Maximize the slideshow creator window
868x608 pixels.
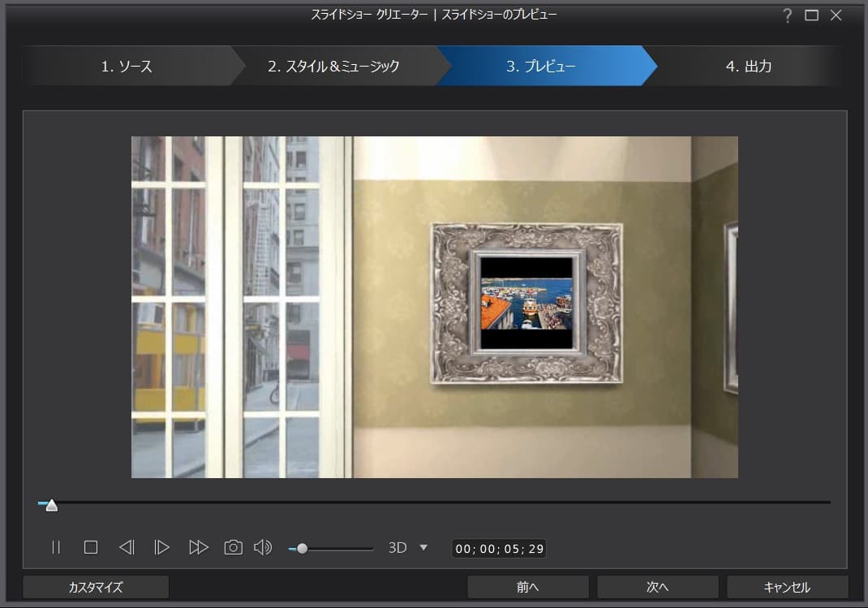pos(811,15)
